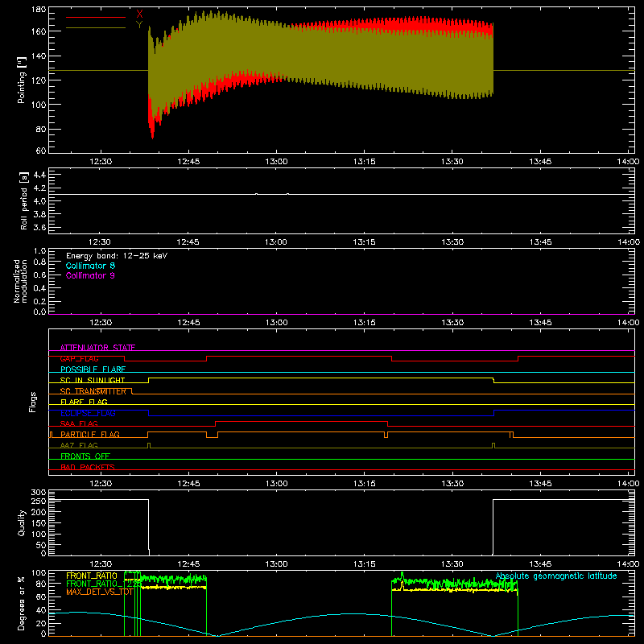Click the 160 tick on Pointing axis
Image resolution: width=644 pixels, height=644 pixels.
[x=39, y=31]
